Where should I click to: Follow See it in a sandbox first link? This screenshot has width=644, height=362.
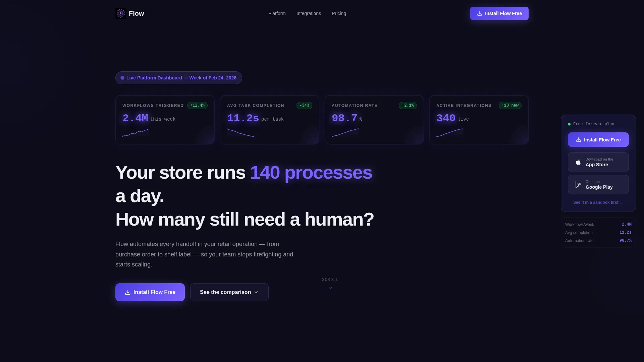click(x=598, y=202)
